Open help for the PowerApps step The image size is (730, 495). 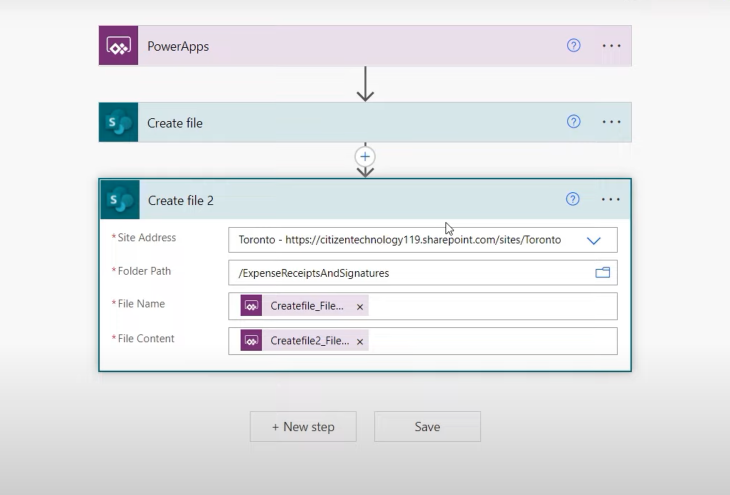[574, 46]
